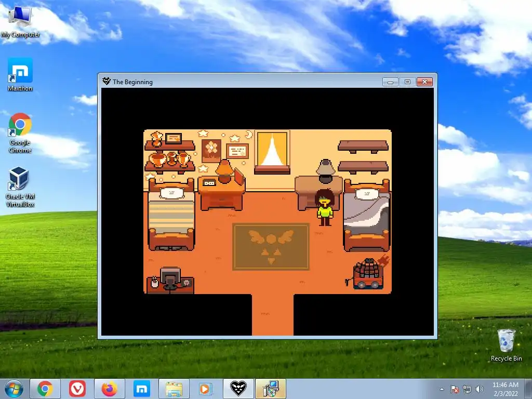Viewport: 532px width, 399px height.
Task: Click the orange lamp on the left nightstand
Action: coord(224,170)
